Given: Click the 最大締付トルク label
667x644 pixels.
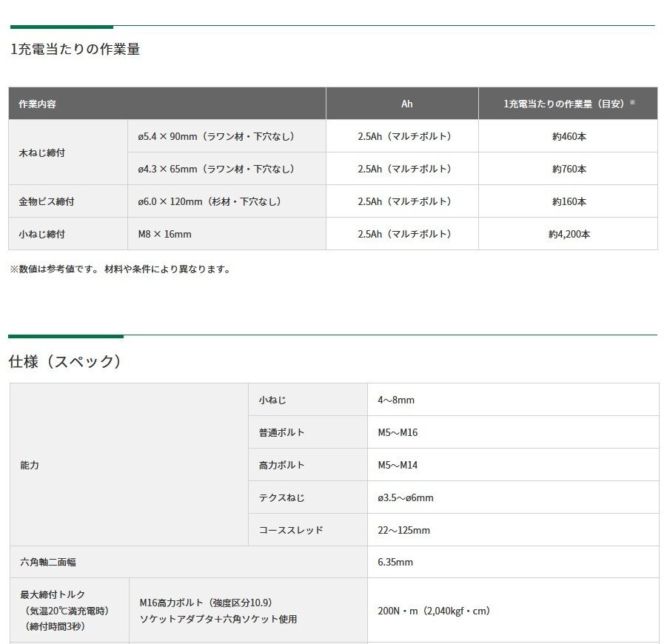Looking at the screenshot, I should click(53, 594).
